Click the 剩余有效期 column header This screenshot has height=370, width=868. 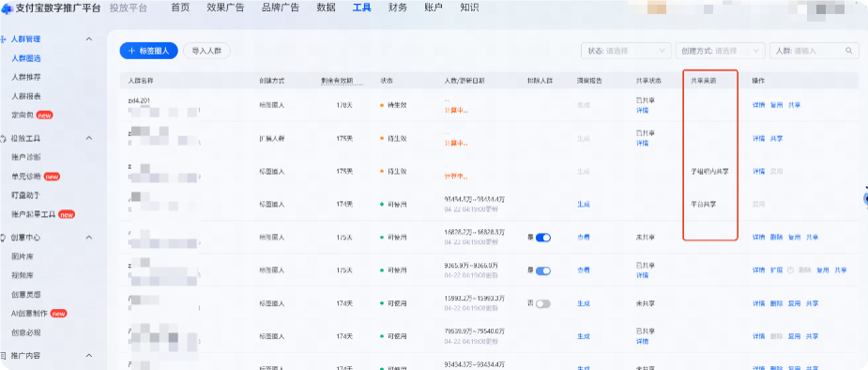pos(337,81)
